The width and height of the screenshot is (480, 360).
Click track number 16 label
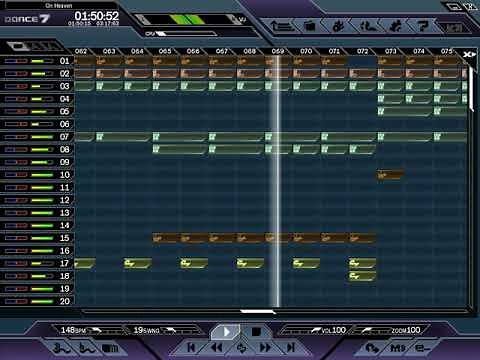(65, 251)
